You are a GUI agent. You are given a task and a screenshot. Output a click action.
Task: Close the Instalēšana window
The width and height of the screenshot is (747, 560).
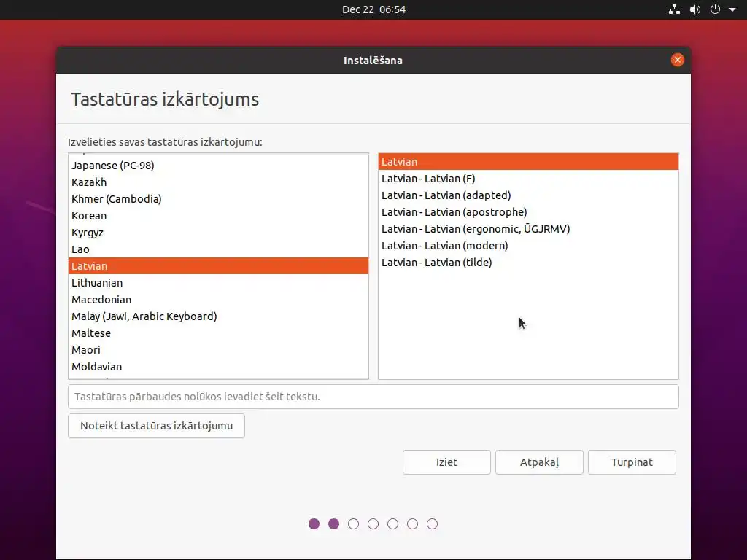[x=677, y=60]
